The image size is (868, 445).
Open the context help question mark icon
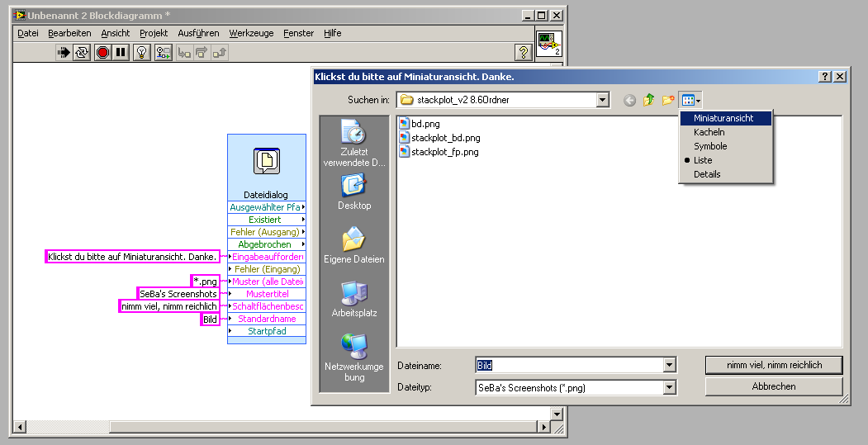(523, 52)
